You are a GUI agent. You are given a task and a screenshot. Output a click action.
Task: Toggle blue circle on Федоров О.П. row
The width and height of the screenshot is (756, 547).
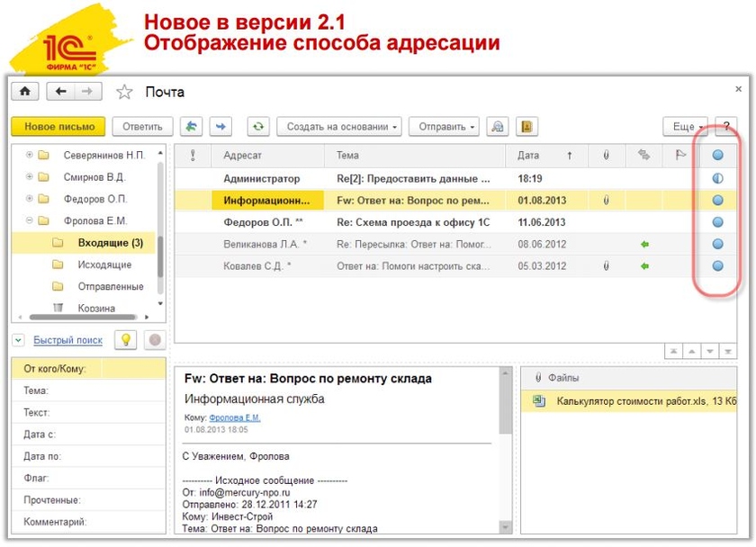pos(717,222)
